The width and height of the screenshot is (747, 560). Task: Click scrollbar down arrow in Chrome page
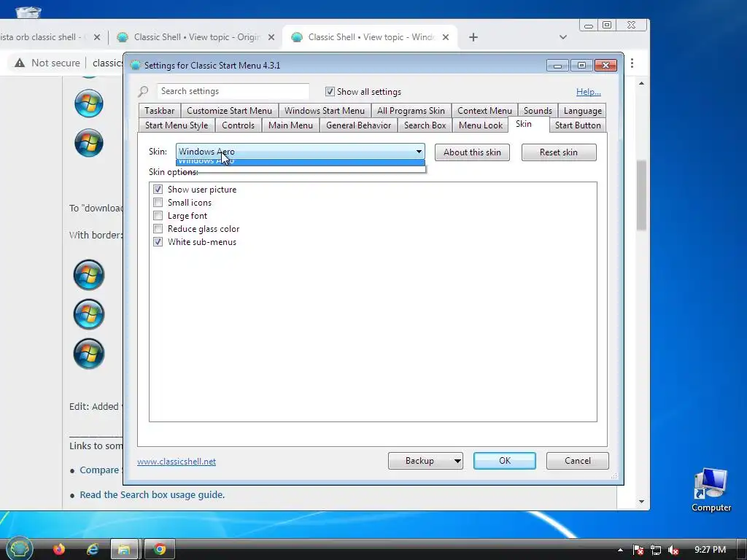coord(641,502)
